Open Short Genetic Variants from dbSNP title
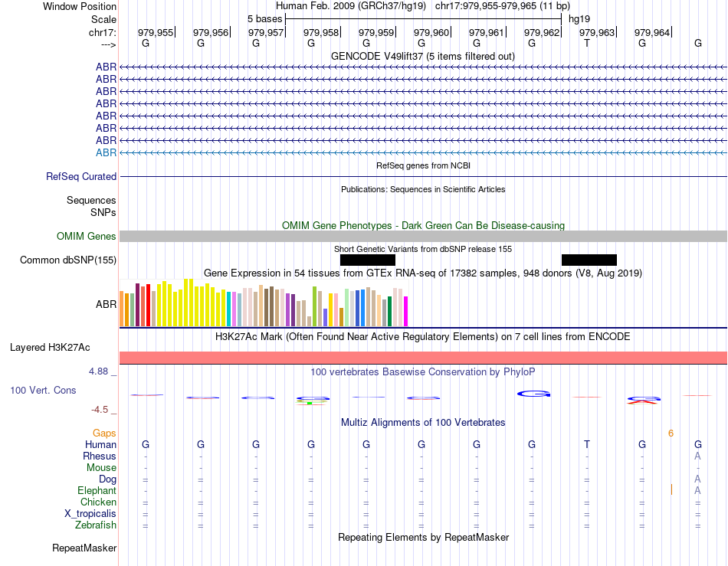Viewport: 728px width, 566px height. (x=423, y=249)
